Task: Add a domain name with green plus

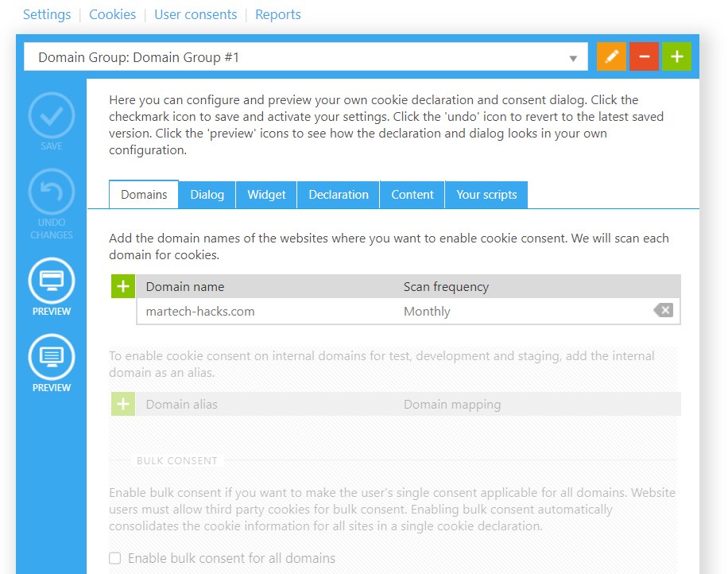Action: [x=123, y=286]
